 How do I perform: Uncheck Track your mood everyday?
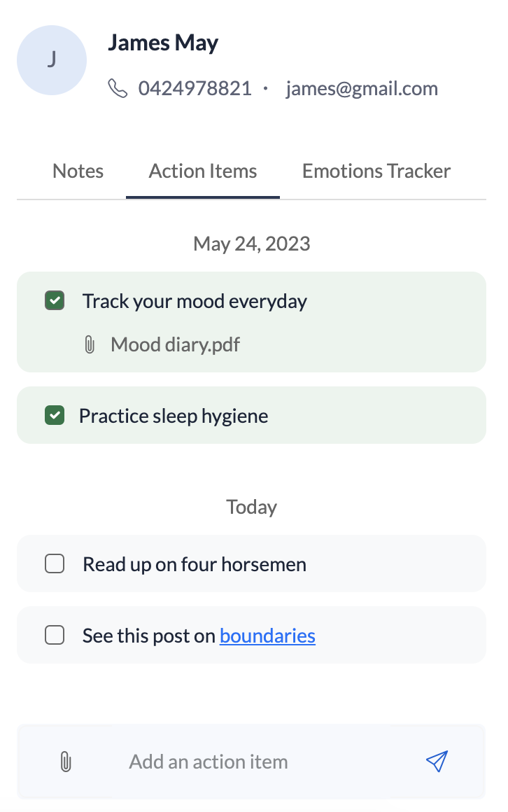(x=55, y=301)
